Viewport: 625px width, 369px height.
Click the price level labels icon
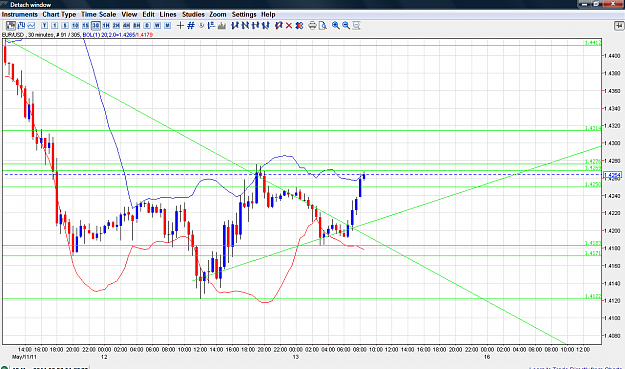(x=211, y=26)
